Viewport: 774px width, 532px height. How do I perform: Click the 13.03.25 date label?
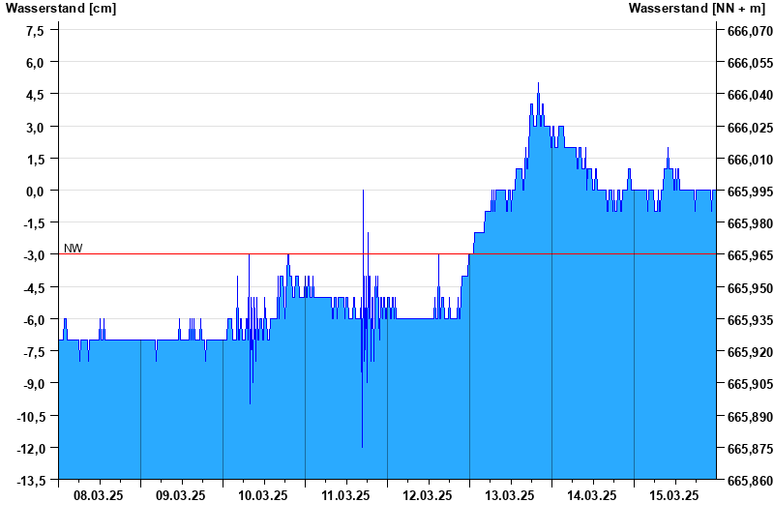click(510, 495)
